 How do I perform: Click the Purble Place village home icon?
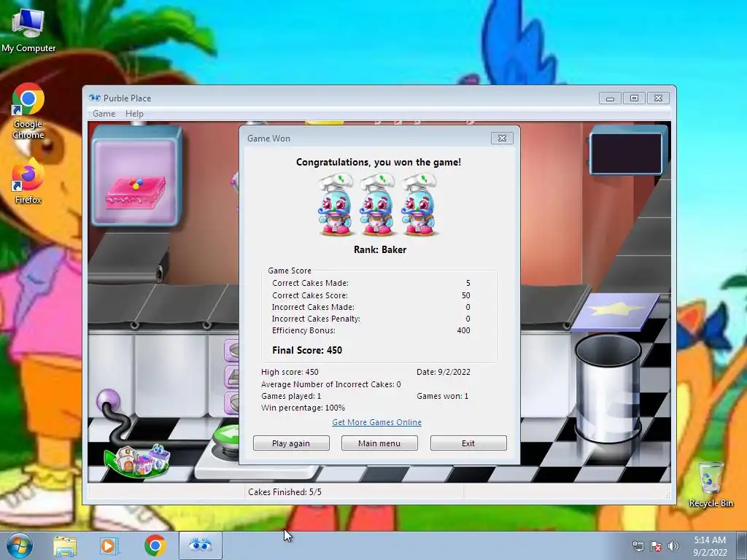coord(138,461)
